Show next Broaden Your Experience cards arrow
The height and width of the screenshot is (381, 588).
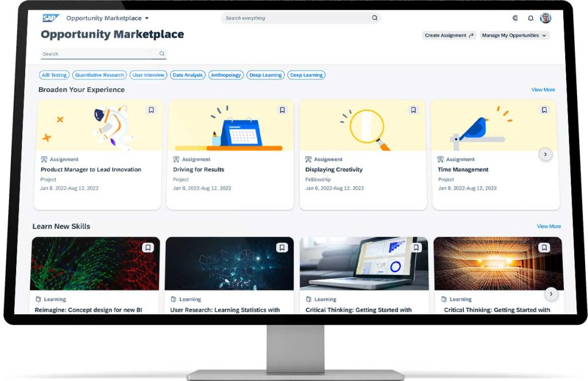546,154
